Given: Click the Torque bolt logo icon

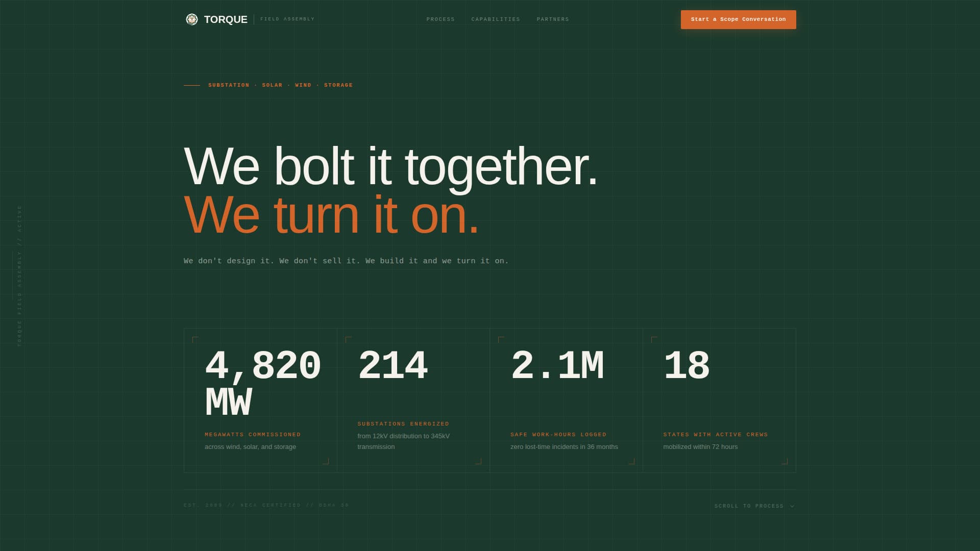Looking at the screenshot, I should 192,19.
